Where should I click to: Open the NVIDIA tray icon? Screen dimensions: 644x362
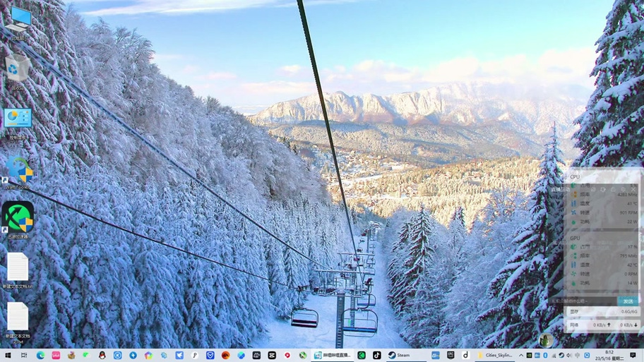point(530,356)
